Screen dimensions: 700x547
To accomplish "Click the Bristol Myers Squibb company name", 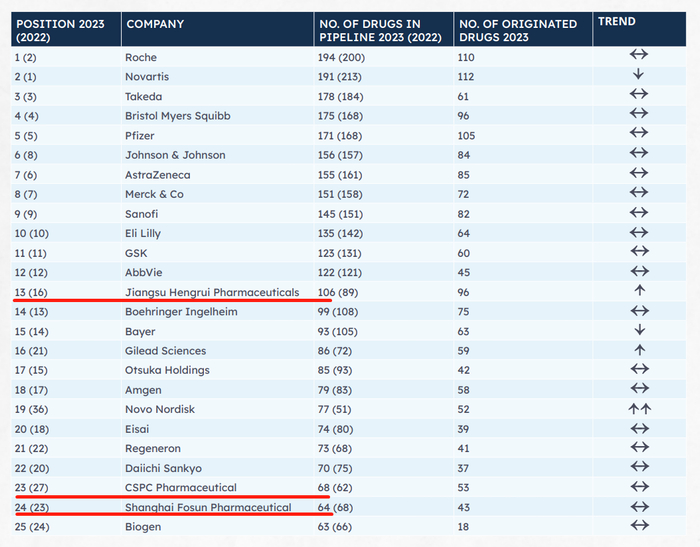I will point(178,116).
